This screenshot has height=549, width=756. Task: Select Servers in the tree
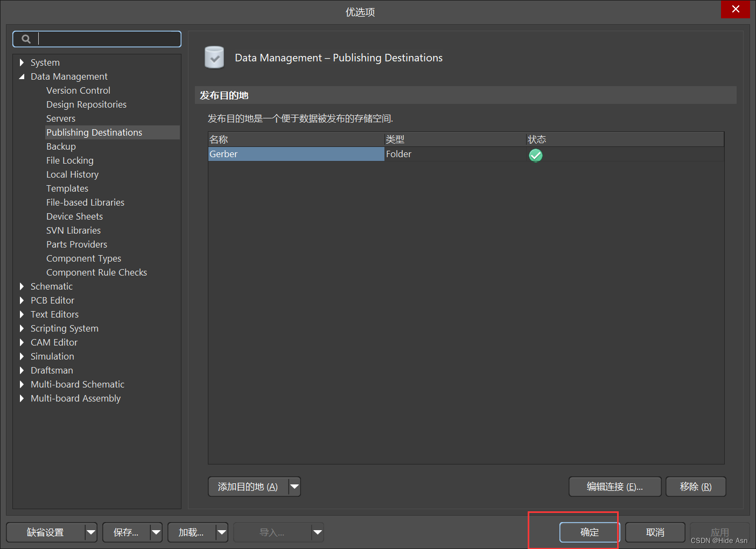pos(61,118)
